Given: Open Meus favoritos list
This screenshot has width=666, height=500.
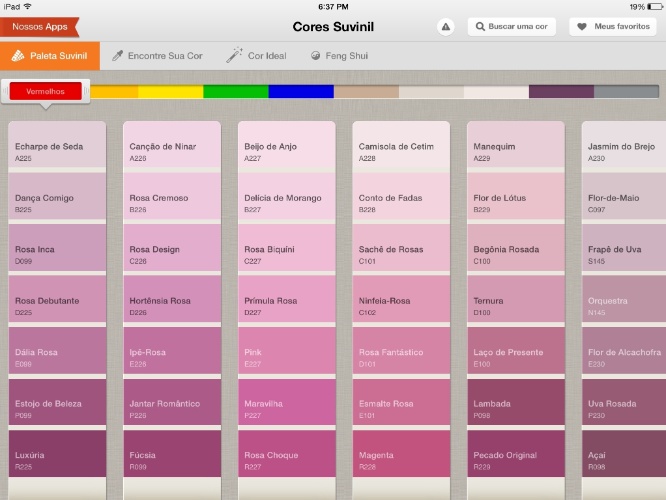Looking at the screenshot, I should tap(613, 26).
